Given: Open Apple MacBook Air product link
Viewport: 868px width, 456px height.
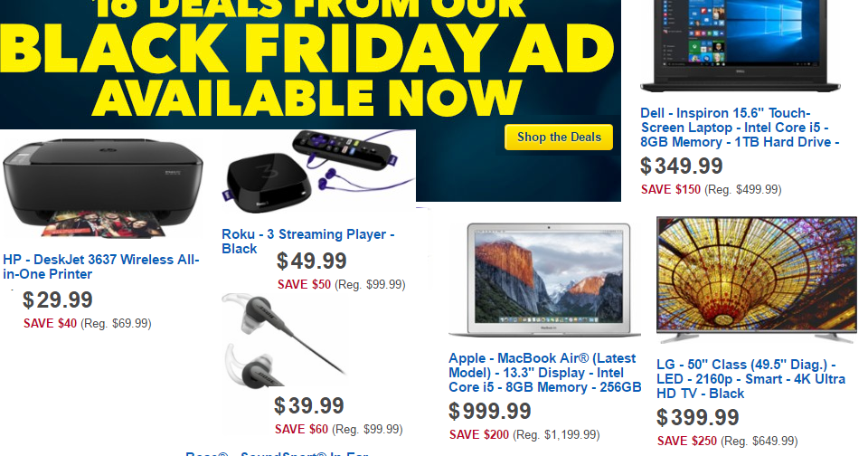Looking at the screenshot, I should click(544, 373).
